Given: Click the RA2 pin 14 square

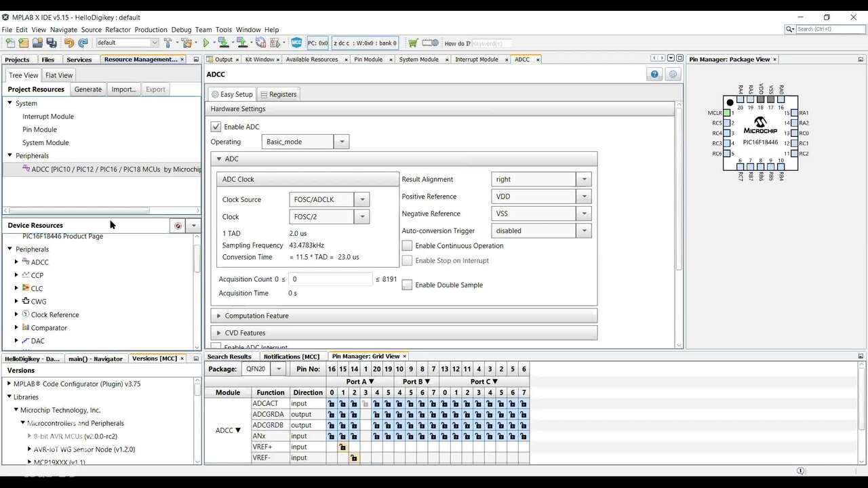Looking at the screenshot, I should pyautogui.click(x=794, y=123).
